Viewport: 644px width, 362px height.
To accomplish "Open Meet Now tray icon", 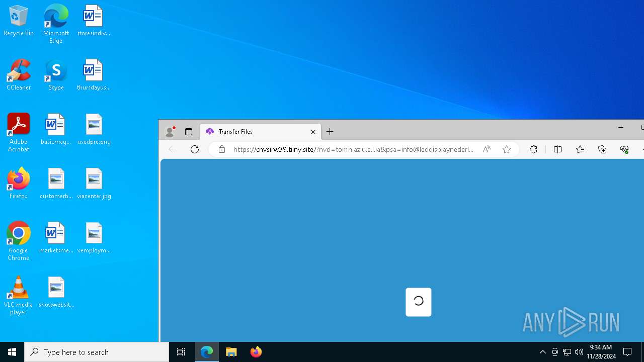I will [x=555, y=352].
